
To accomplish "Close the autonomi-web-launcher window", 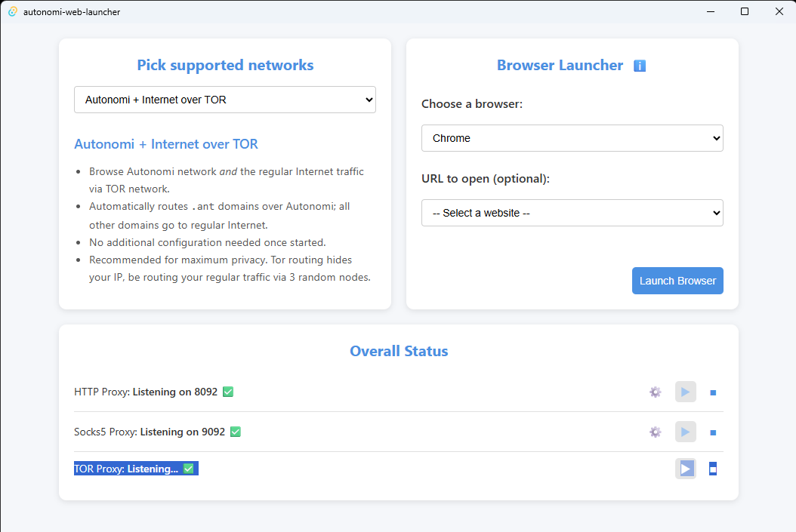I will [779, 11].
